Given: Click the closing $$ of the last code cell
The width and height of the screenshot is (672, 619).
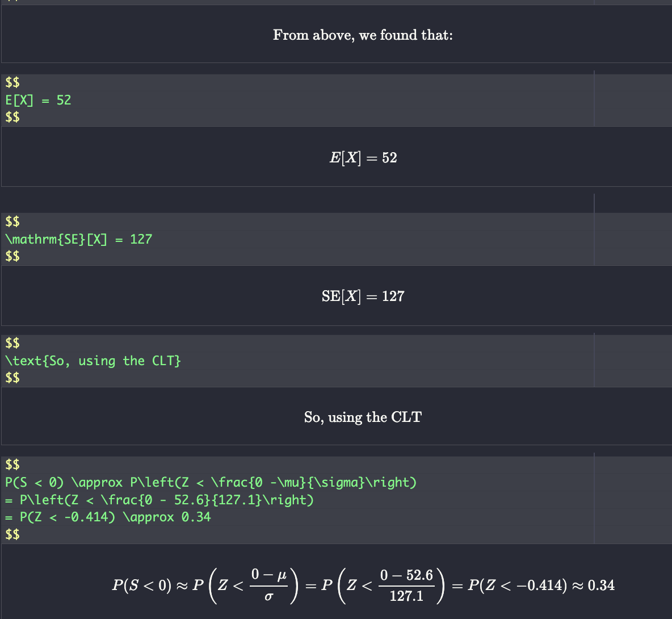Looking at the screenshot, I should click(x=12, y=534).
